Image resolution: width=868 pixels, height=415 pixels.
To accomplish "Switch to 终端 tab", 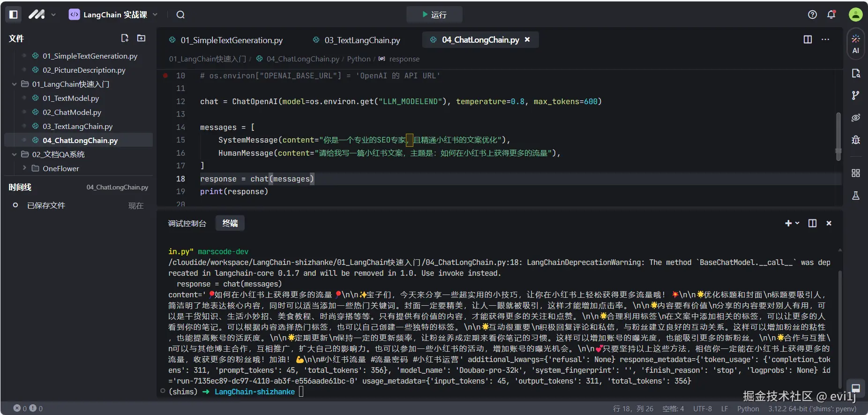I will pyautogui.click(x=230, y=223).
